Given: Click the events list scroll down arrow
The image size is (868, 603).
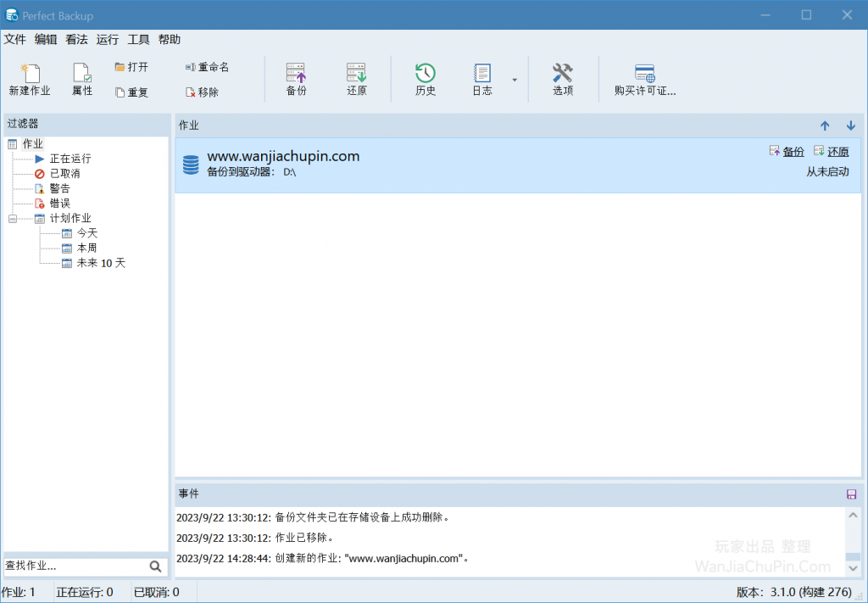Looking at the screenshot, I should coord(853,569).
